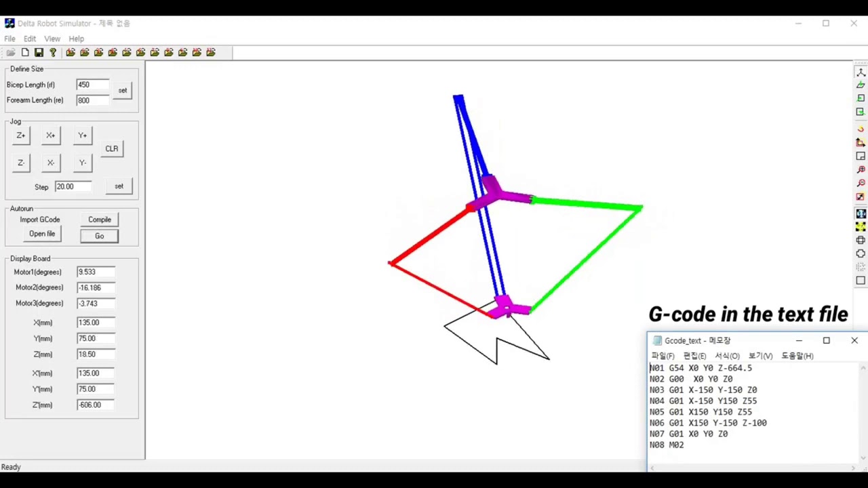Open the 서식(O) menu in Notepad
The image size is (868, 488).
[x=727, y=356]
